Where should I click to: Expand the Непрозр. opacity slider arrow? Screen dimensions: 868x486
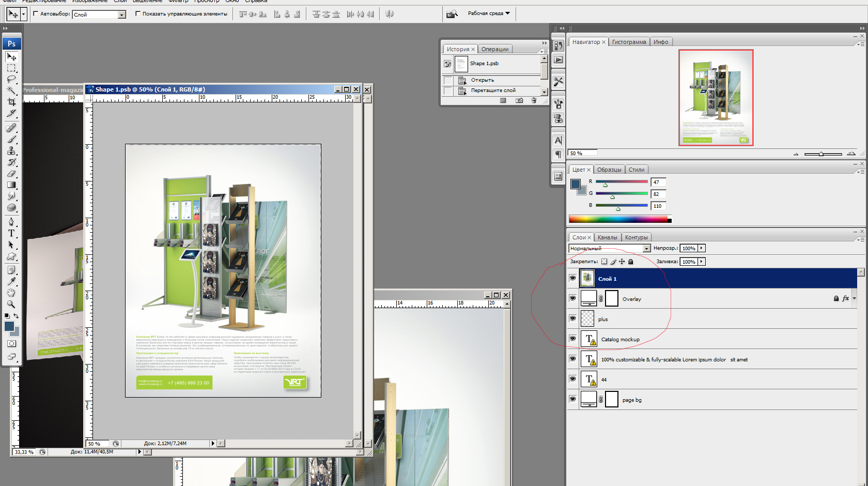702,248
